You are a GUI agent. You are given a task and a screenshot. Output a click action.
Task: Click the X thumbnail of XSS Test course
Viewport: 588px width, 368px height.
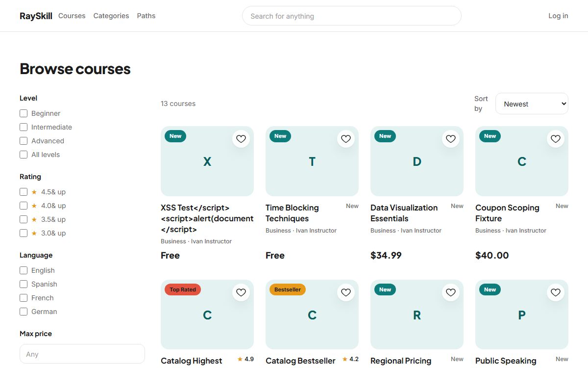click(207, 161)
